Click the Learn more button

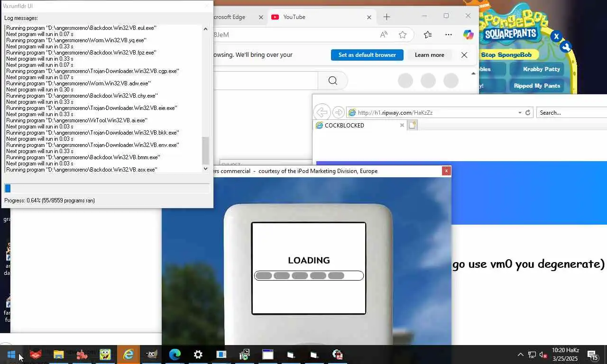[430, 55]
